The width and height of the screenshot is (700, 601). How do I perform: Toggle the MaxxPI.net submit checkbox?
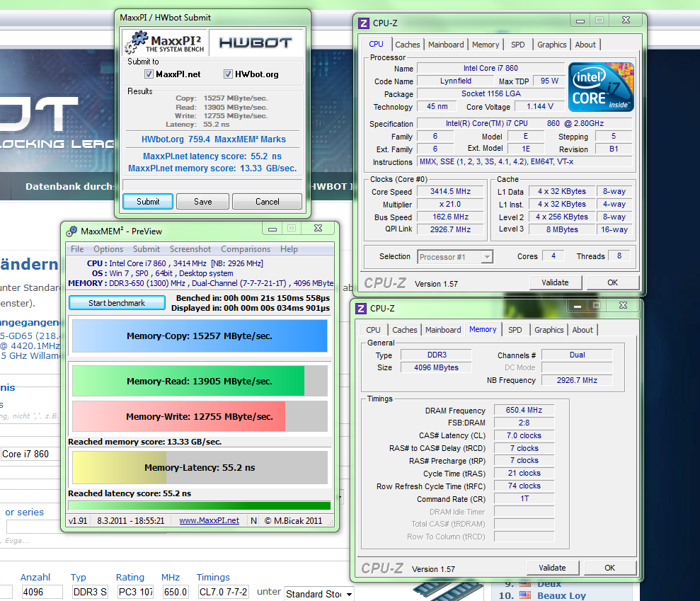(149, 74)
